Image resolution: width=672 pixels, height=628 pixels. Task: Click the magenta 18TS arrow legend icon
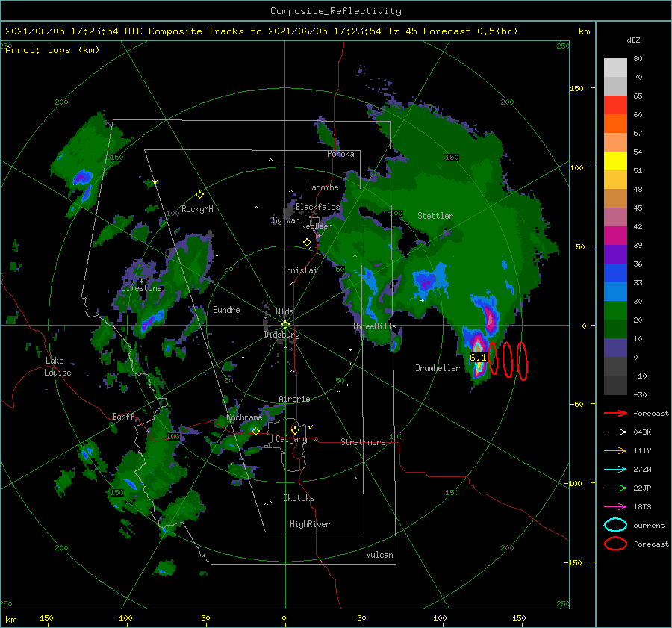(x=615, y=507)
